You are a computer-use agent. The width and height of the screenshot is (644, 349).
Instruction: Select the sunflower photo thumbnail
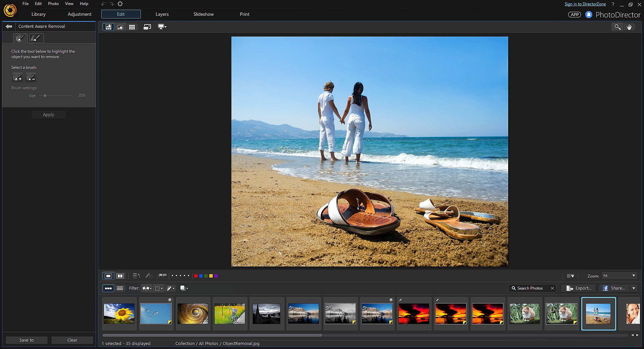click(119, 314)
